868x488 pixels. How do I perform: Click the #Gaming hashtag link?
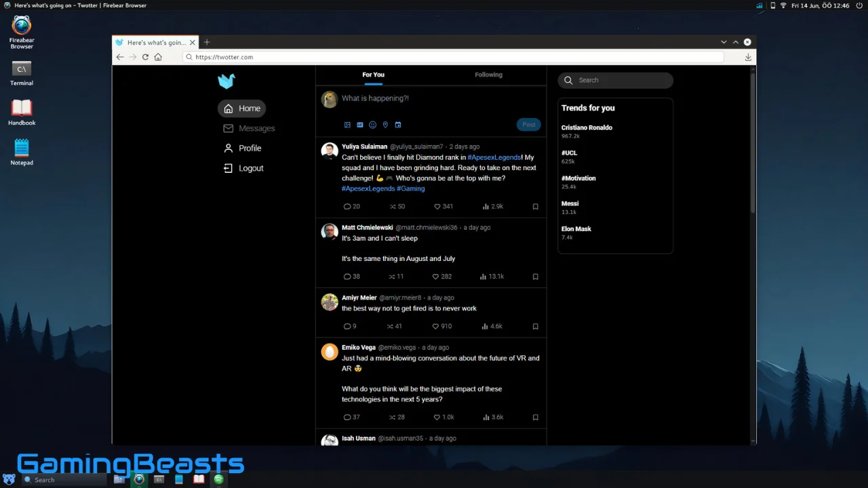[411, 188]
